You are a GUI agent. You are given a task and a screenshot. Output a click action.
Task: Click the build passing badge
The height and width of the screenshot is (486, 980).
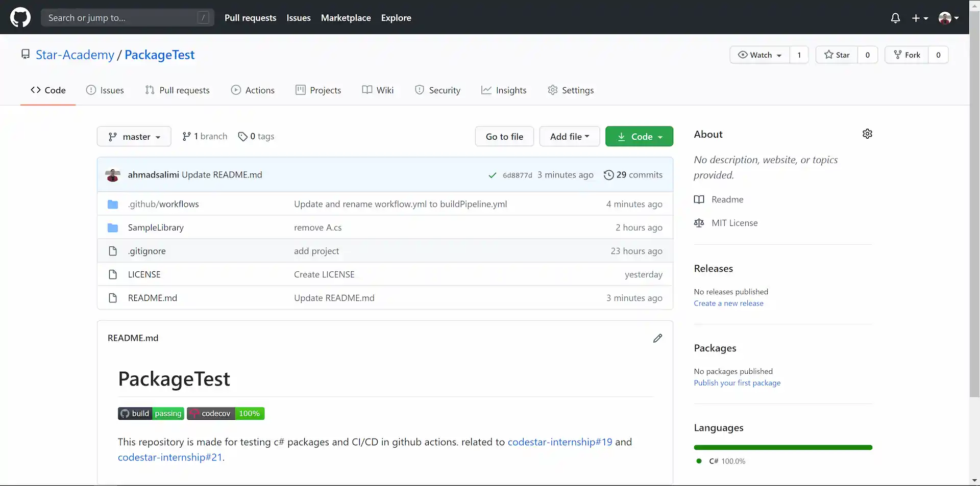point(151,414)
